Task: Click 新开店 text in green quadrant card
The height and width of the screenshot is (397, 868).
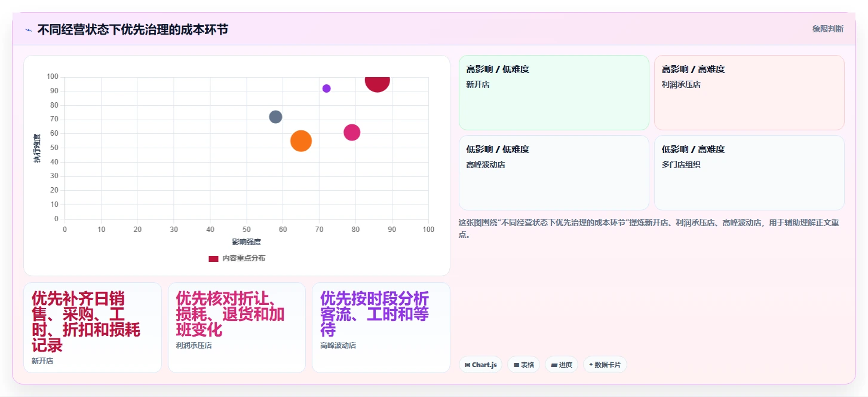Action: [478, 85]
